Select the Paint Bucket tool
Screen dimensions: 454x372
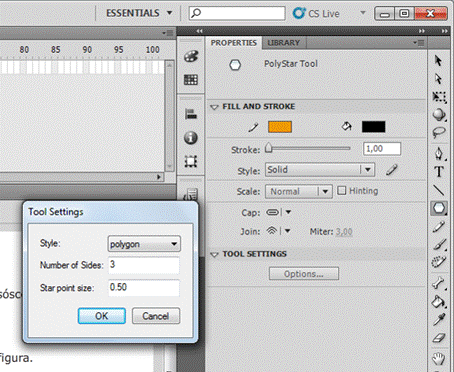[439, 302]
